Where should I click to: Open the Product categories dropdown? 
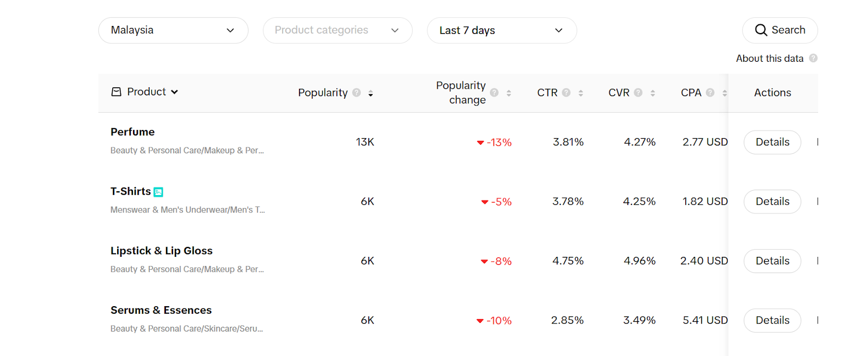coord(337,30)
